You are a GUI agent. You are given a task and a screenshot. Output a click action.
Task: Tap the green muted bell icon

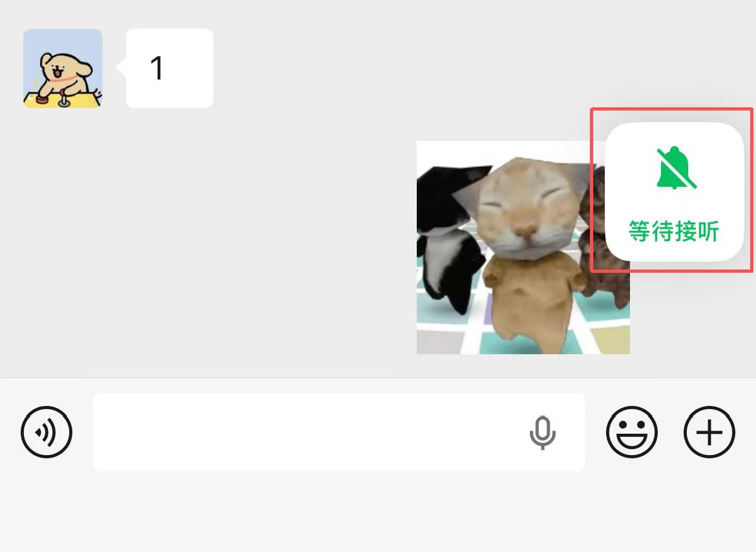point(677,168)
